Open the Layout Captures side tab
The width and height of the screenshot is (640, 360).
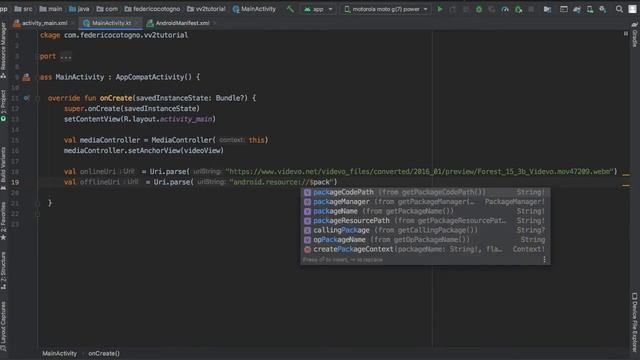tap(3, 326)
